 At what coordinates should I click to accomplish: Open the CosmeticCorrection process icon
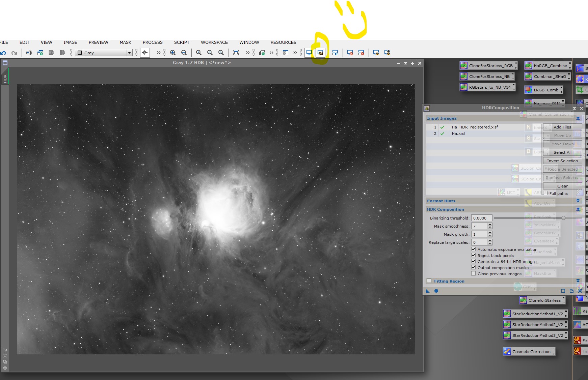tap(529, 352)
